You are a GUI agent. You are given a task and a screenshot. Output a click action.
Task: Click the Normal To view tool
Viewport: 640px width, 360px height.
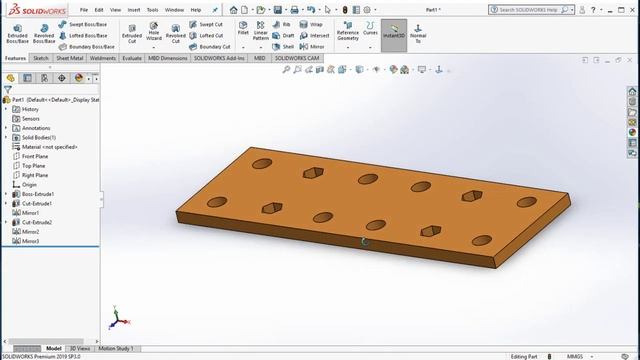418,33
